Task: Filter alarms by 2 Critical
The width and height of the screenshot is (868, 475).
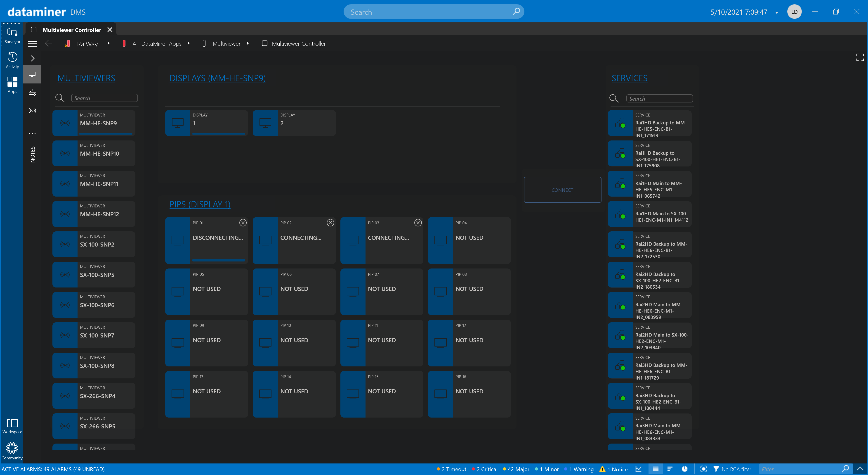Action: click(x=485, y=469)
